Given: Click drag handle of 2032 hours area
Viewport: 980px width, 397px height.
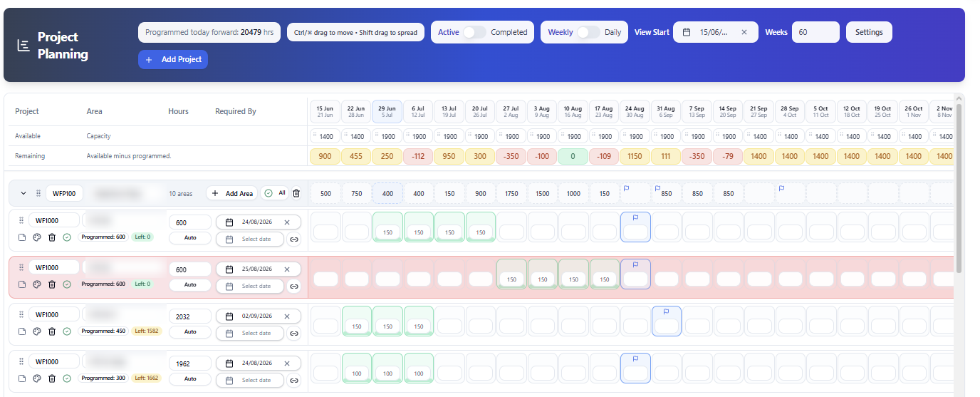Looking at the screenshot, I should coord(21,315).
